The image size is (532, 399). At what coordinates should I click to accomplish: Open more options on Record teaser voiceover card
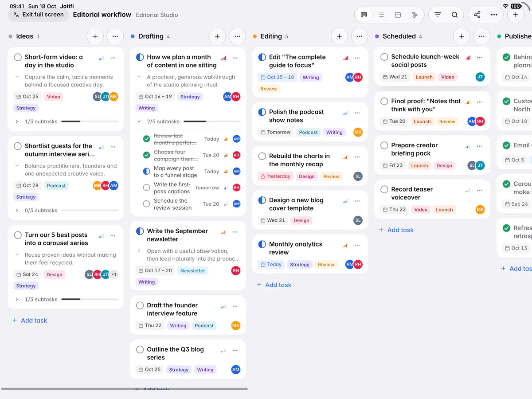(479, 190)
